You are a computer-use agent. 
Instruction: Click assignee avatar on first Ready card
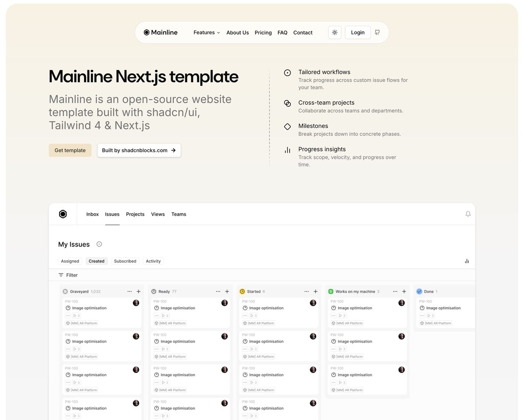click(224, 303)
